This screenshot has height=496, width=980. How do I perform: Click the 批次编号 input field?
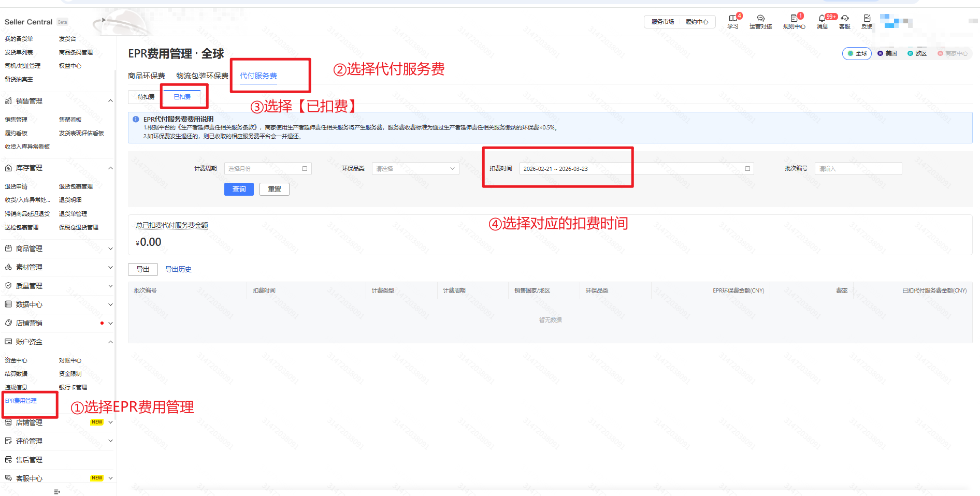(x=858, y=169)
